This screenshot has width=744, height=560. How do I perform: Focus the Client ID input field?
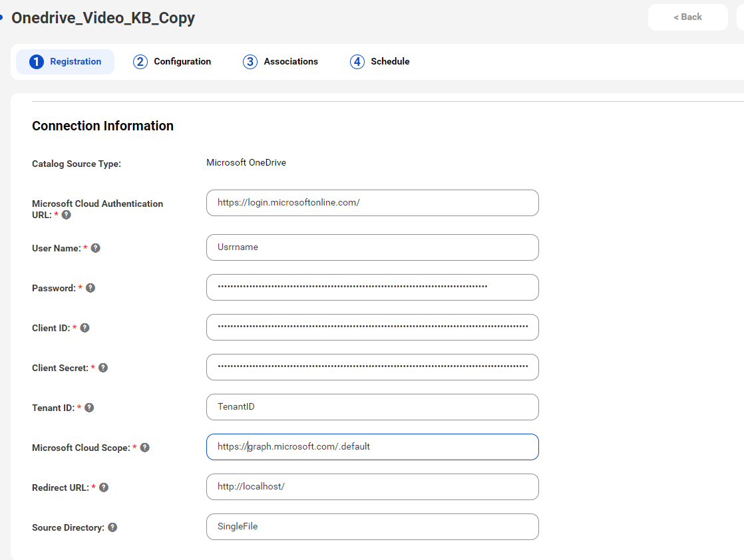tap(373, 327)
